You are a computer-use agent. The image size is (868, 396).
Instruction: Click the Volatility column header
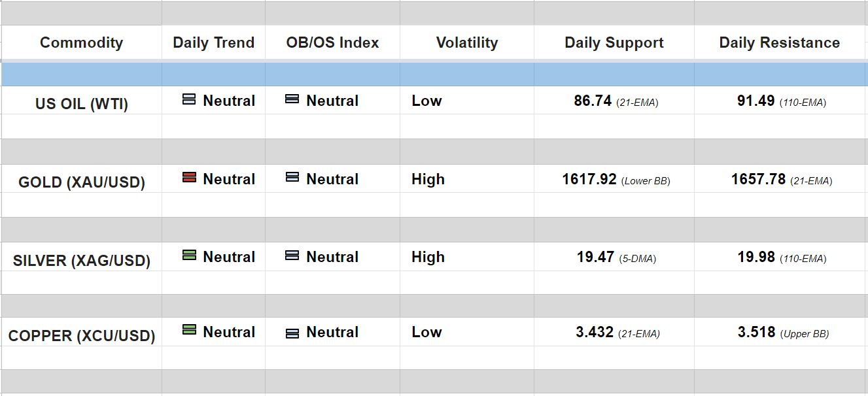pyautogui.click(x=466, y=42)
